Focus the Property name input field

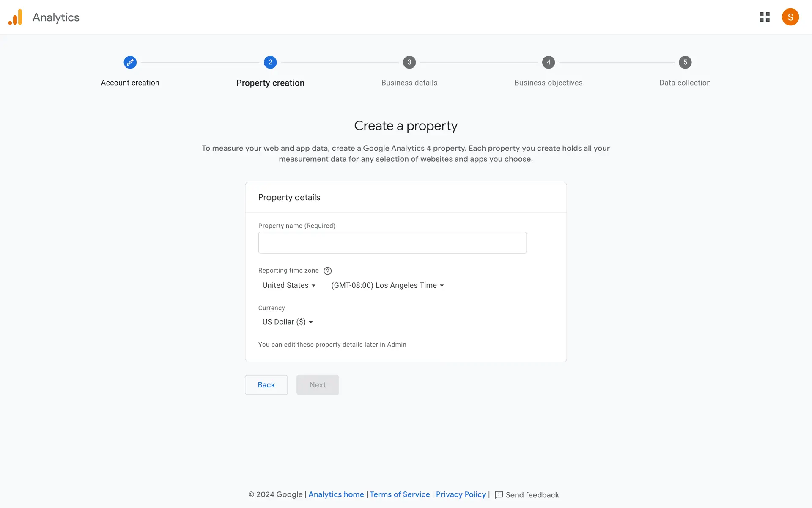point(392,243)
